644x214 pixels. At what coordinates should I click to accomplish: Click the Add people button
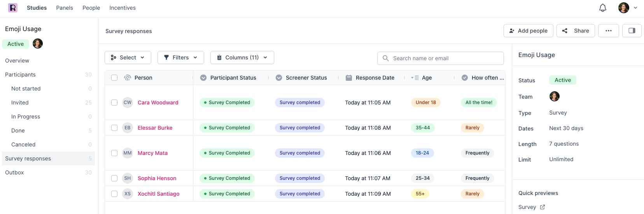(528, 31)
